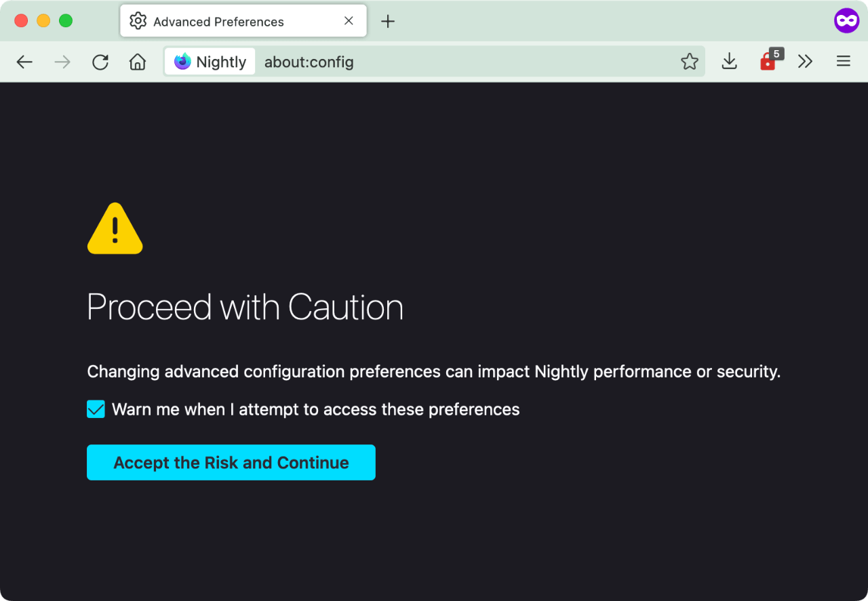Bookmark this page with the star icon

tap(690, 61)
